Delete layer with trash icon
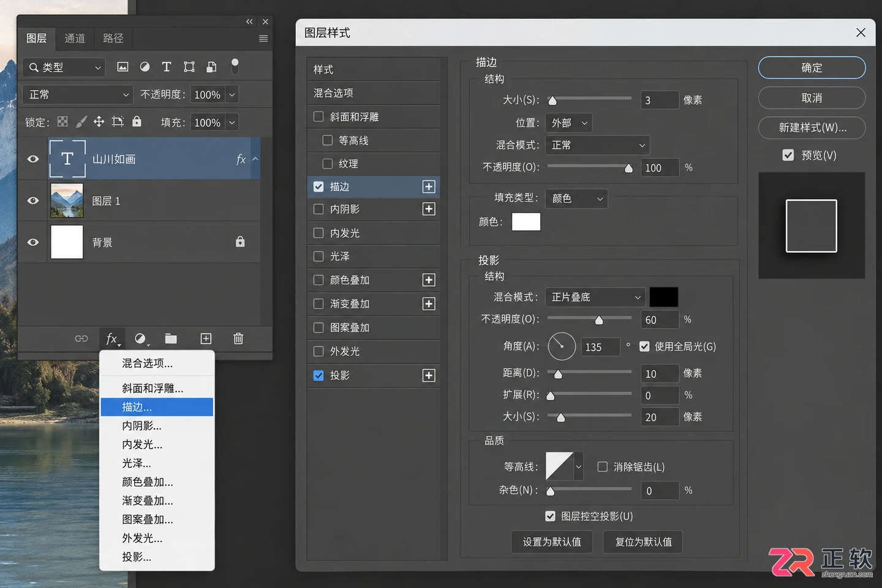This screenshot has height=588, width=882. click(x=238, y=339)
